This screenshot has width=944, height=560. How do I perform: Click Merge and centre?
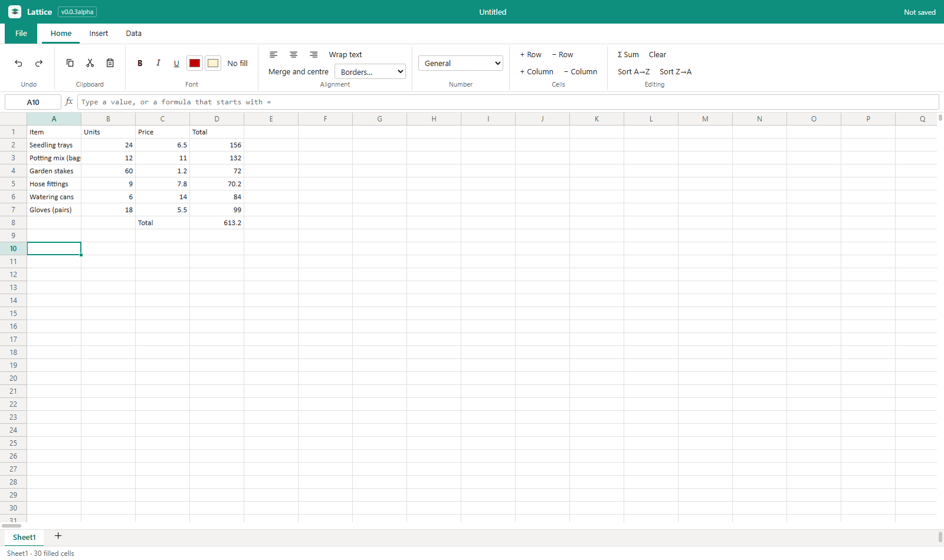point(299,72)
